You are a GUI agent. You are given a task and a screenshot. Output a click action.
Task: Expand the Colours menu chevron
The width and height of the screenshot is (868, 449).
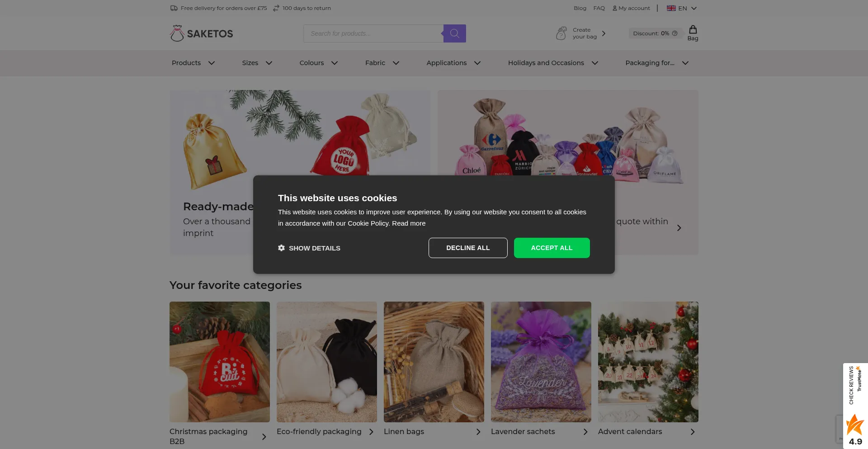pyautogui.click(x=335, y=63)
